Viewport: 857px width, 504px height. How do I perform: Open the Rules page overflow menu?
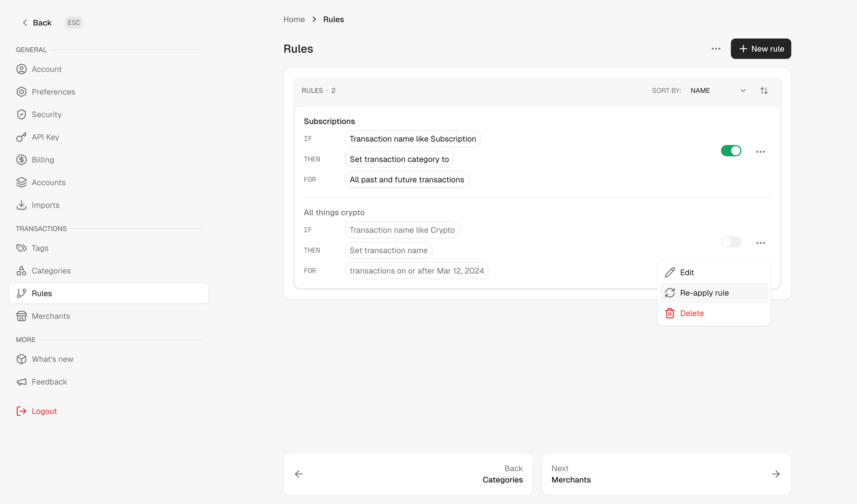pos(716,49)
